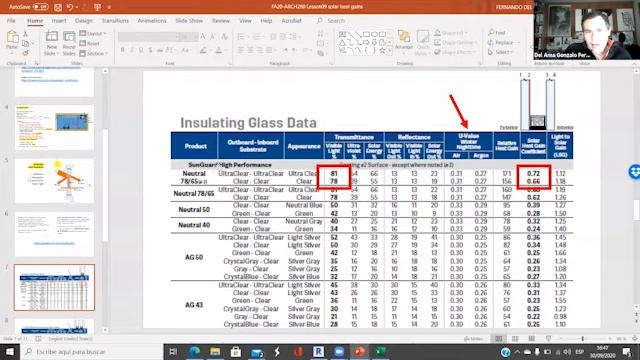Click Increase Font Size icon
640x360 pixels.
click(x=203, y=37)
